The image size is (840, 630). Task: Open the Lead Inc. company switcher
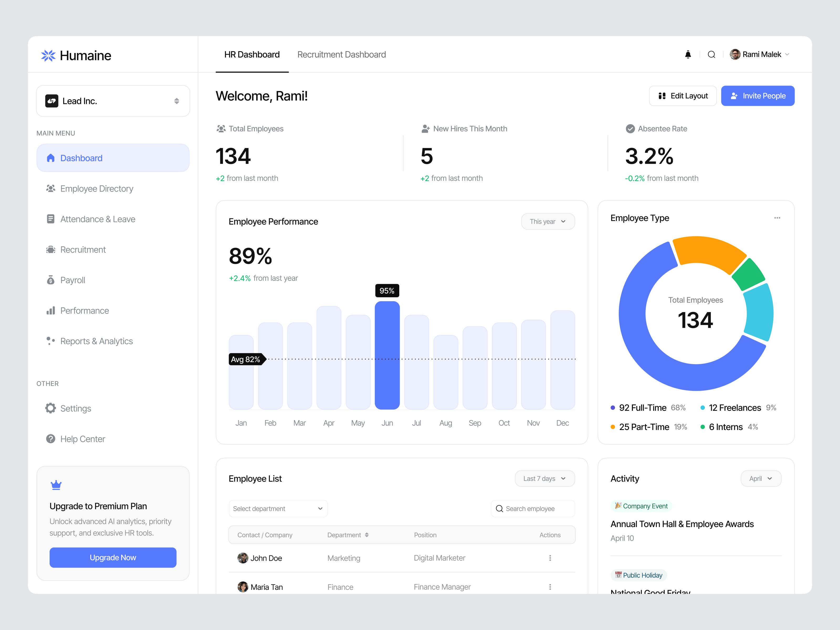coord(112,101)
